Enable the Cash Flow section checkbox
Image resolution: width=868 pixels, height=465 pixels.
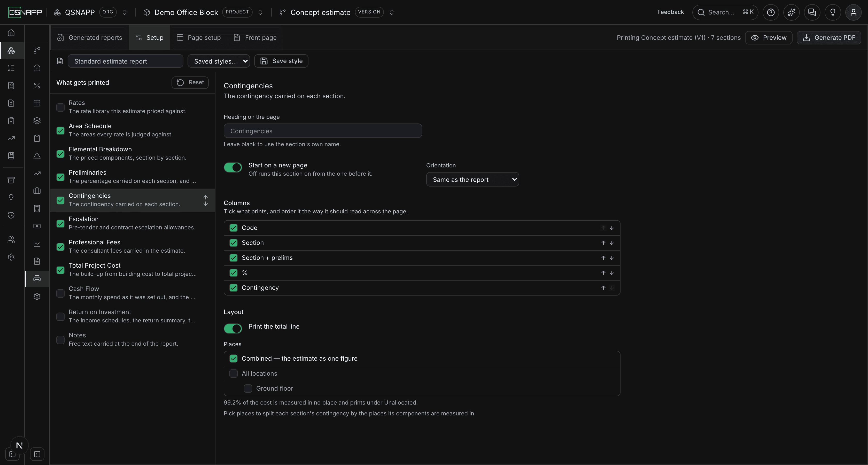coord(60,293)
